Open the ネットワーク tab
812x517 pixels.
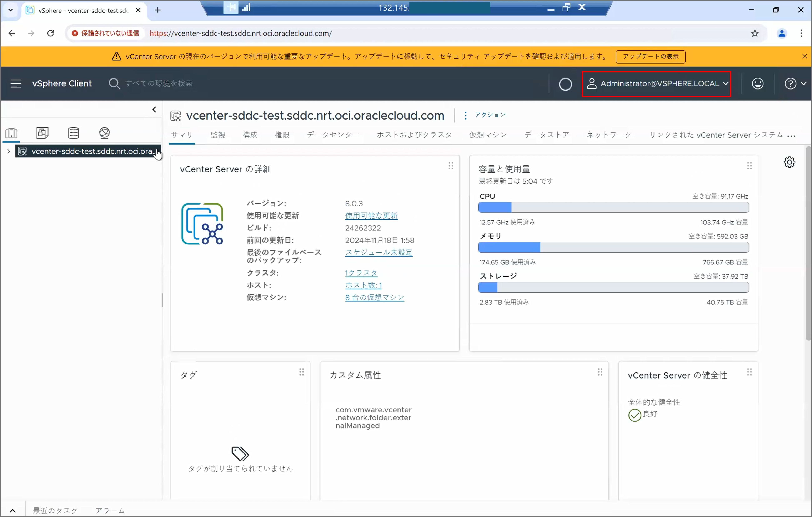coord(609,135)
